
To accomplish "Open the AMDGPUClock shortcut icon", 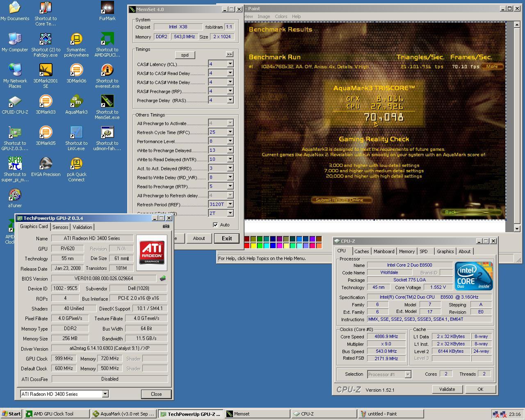I will point(107,45).
